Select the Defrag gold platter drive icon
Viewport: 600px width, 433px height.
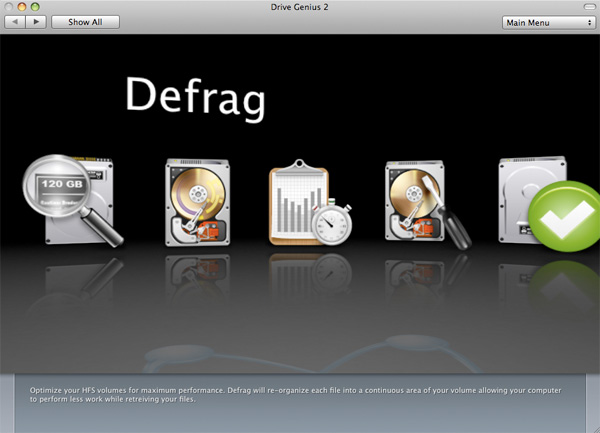(197, 202)
